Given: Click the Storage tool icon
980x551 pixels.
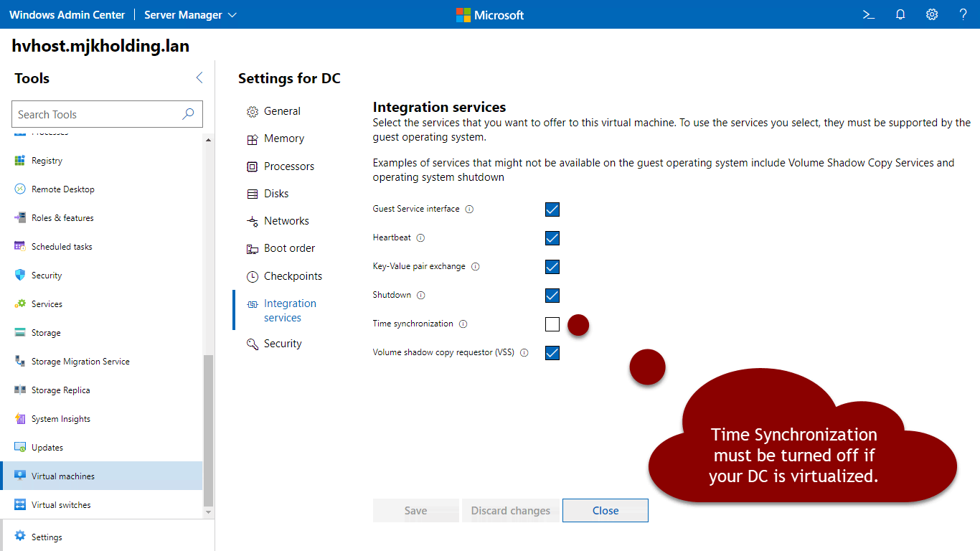Looking at the screenshot, I should [20, 333].
